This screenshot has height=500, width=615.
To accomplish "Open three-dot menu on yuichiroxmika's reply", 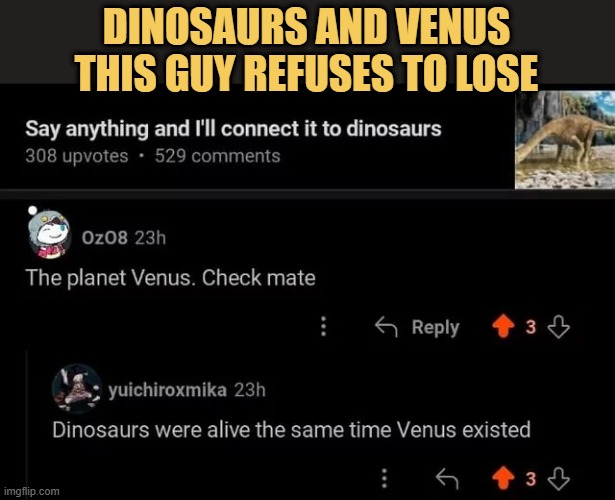I will (385, 478).
